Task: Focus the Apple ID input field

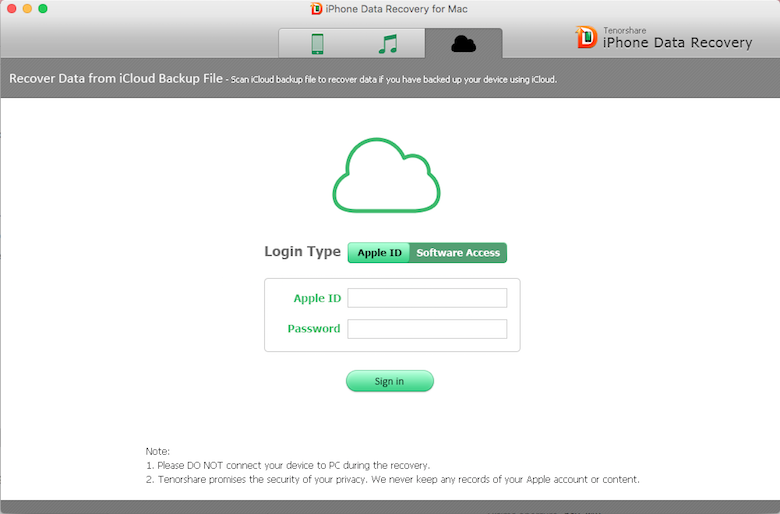Action: click(x=427, y=298)
